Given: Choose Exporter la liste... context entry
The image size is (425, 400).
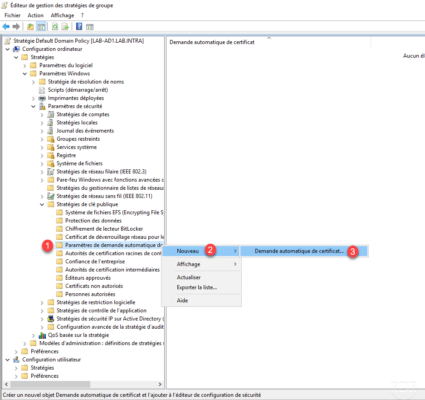Looking at the screenshot, I should (201, 287).
